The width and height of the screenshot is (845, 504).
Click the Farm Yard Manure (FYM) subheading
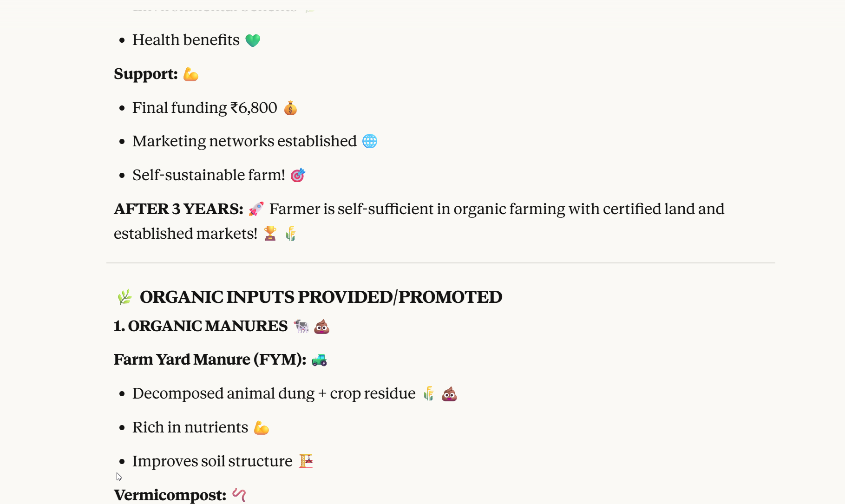(210, 360)
